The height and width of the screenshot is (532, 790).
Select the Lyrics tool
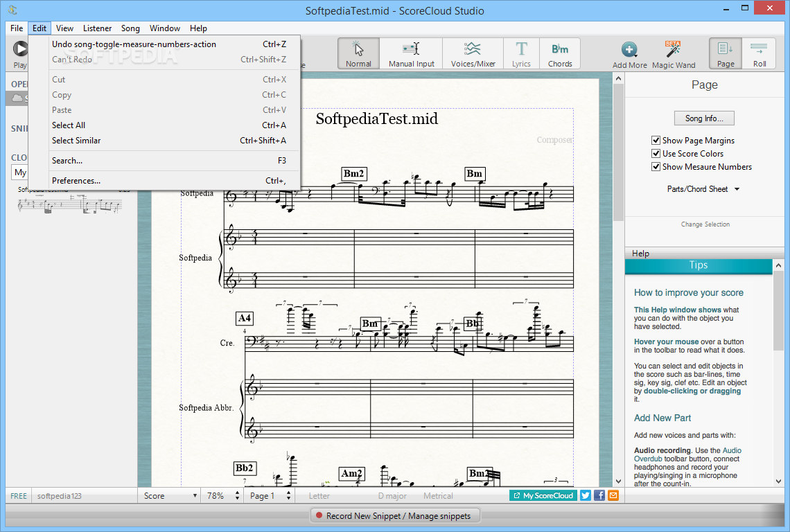[521, 53]
